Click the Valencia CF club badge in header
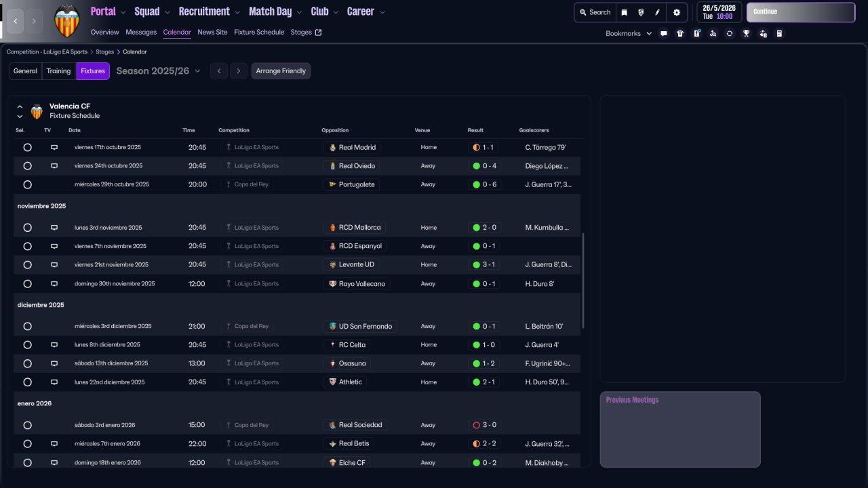Image resolution: width=868 pixels, height=488 pixels. pos(66,20)
